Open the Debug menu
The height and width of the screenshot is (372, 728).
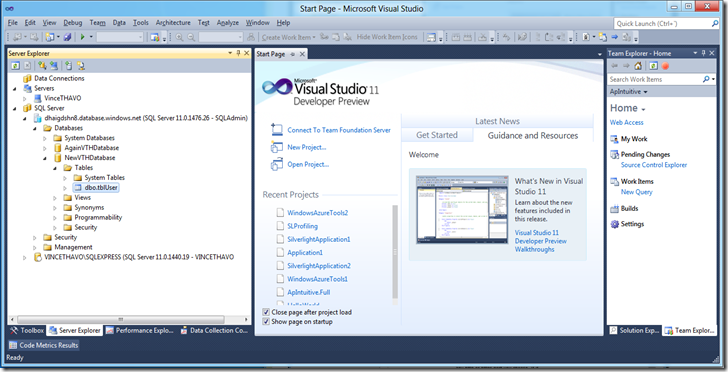click(x=72, y=23)
